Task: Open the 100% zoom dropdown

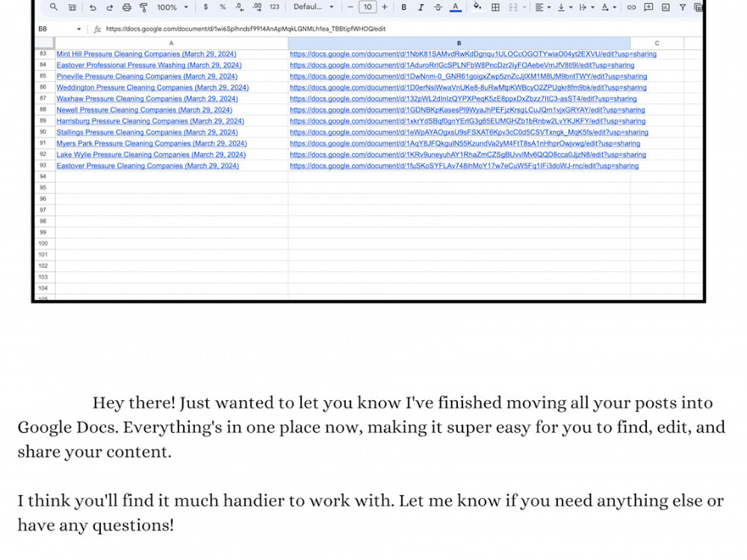Action: point(173,7)
